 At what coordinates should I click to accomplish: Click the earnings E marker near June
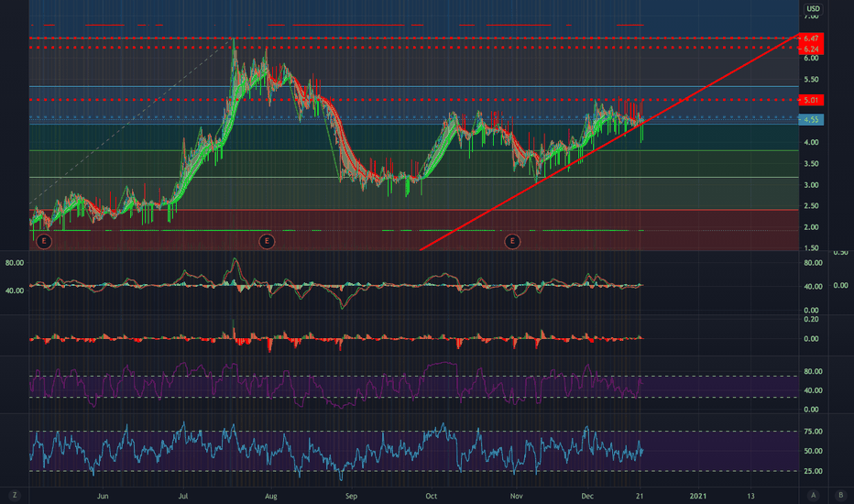(44, 241)
